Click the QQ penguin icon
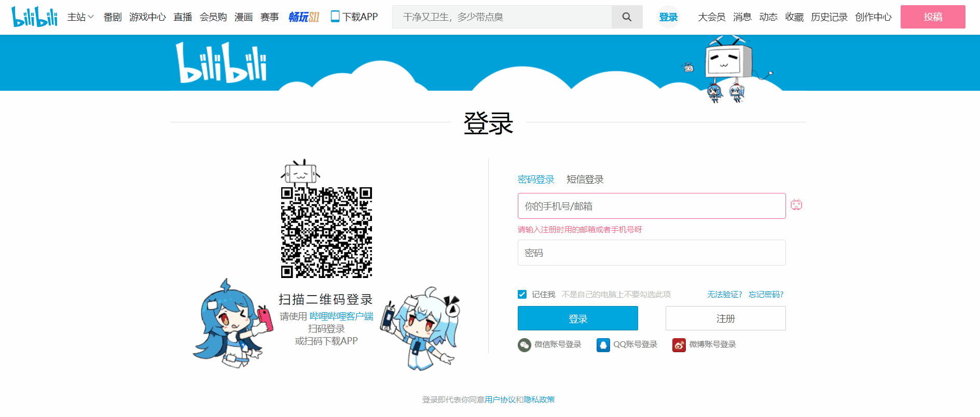Viewport: 980px width, 417px height. click(603, 345)
